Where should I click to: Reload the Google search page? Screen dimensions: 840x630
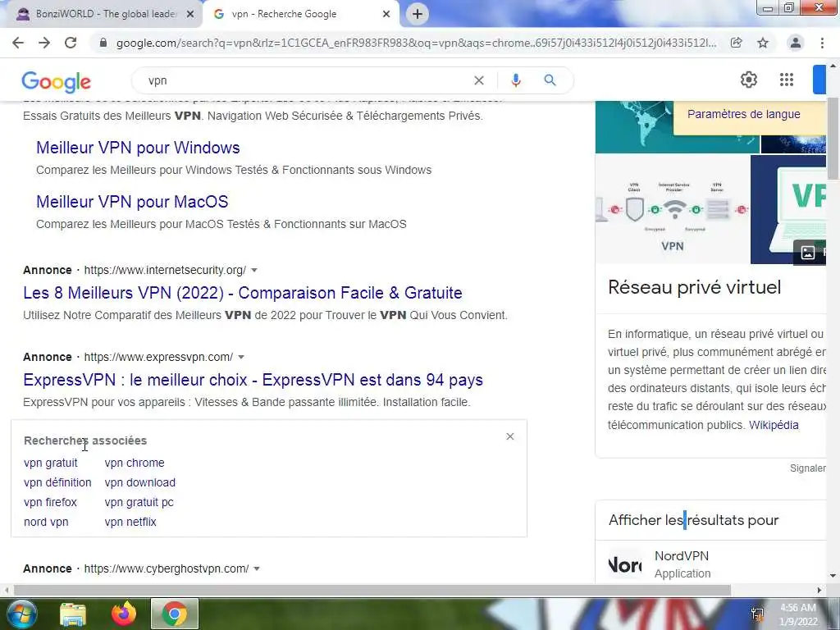(71, 43)
